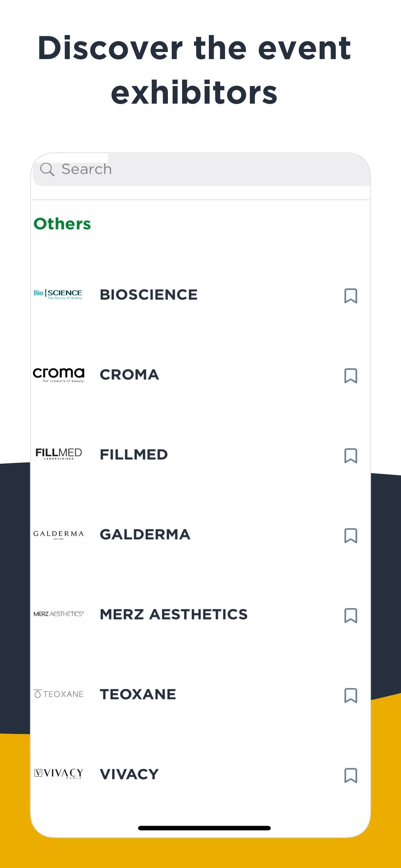The width and height of the screenshot is (401, 868).
Task: Select the FILLMED Laboratoires logo
Action: [x=59, y=454]
